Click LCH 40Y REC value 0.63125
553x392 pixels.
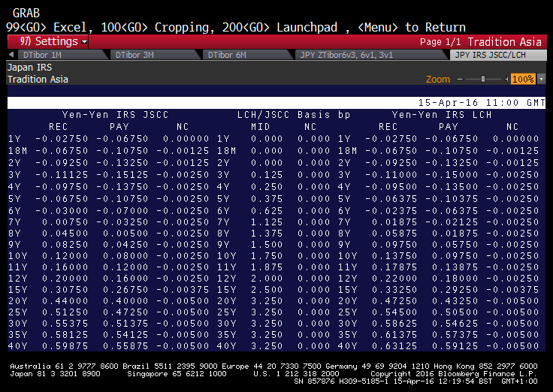pyautogui.click(x=394, y=346)
